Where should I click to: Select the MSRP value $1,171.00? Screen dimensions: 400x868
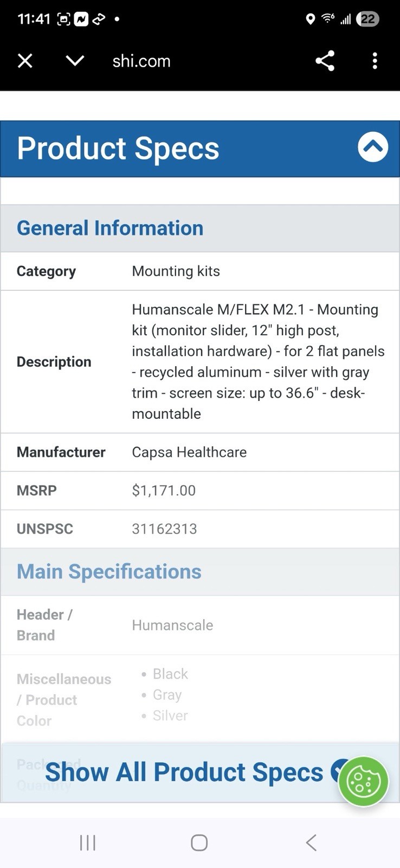(164, 490)
